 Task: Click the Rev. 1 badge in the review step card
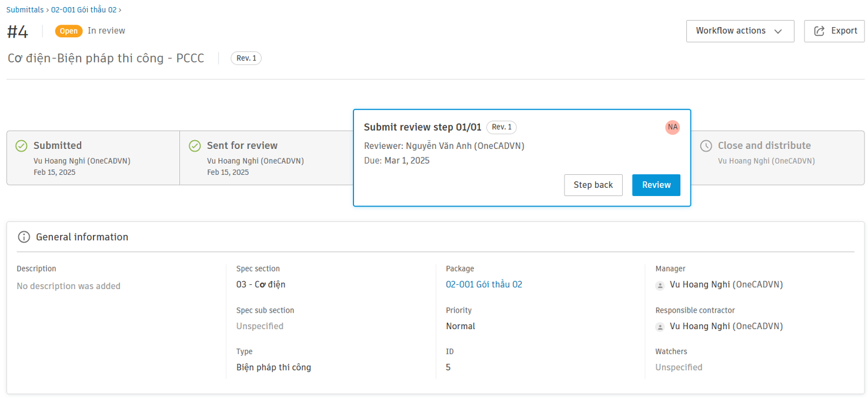point(501,127)
